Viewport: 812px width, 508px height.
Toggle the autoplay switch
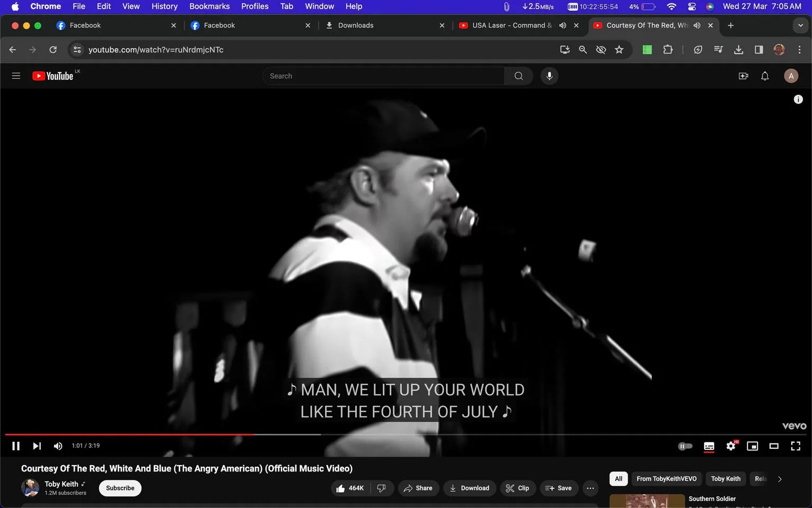click(685, 446)
